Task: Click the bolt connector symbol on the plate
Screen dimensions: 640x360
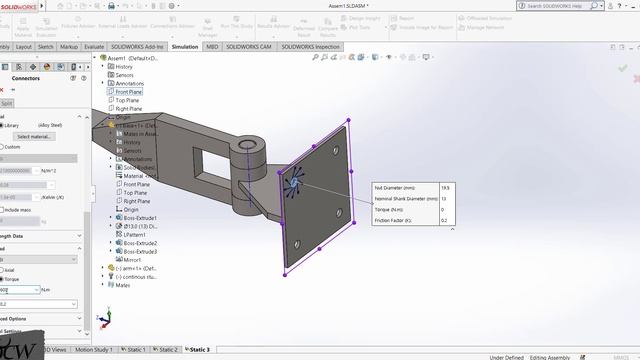Action: (294, 182)
